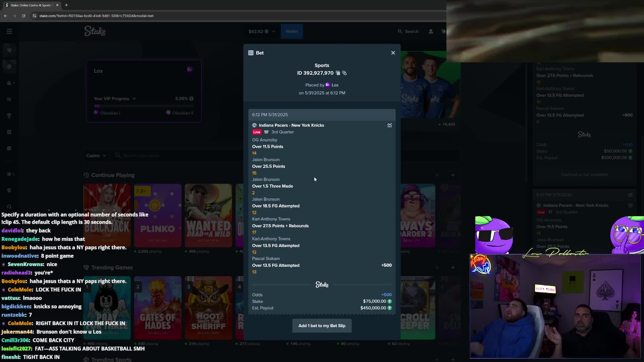This screenshot has width=644, height=362.
Task: Close the Bet modal dialog
Action: tap(393, 53)
